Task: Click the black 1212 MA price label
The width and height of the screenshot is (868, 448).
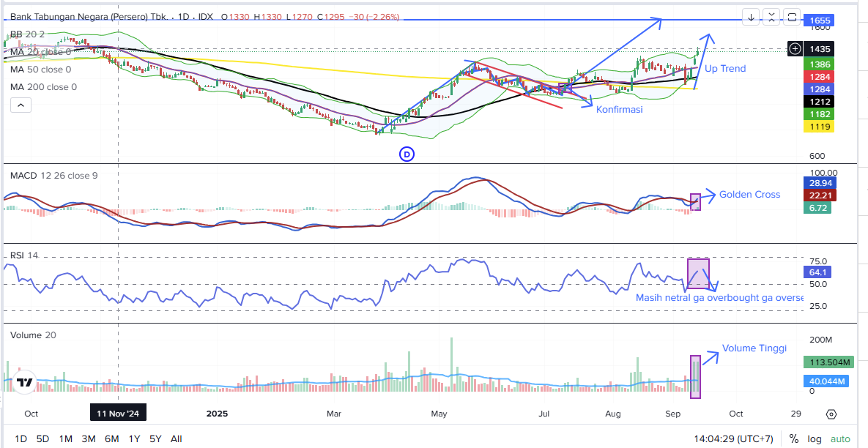Action: click(x=819, y=102)
